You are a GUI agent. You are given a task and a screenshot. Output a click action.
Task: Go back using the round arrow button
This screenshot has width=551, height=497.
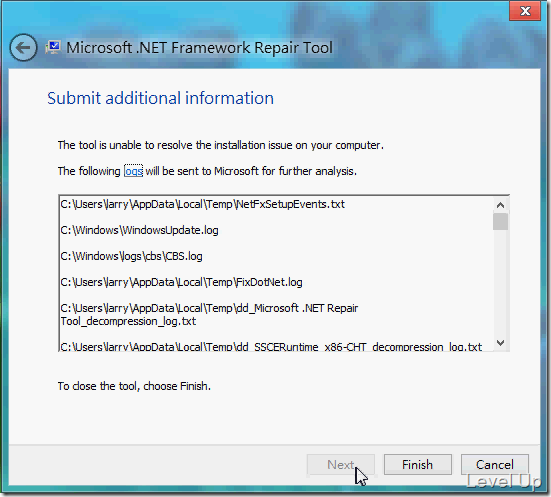tap(23, 47)
